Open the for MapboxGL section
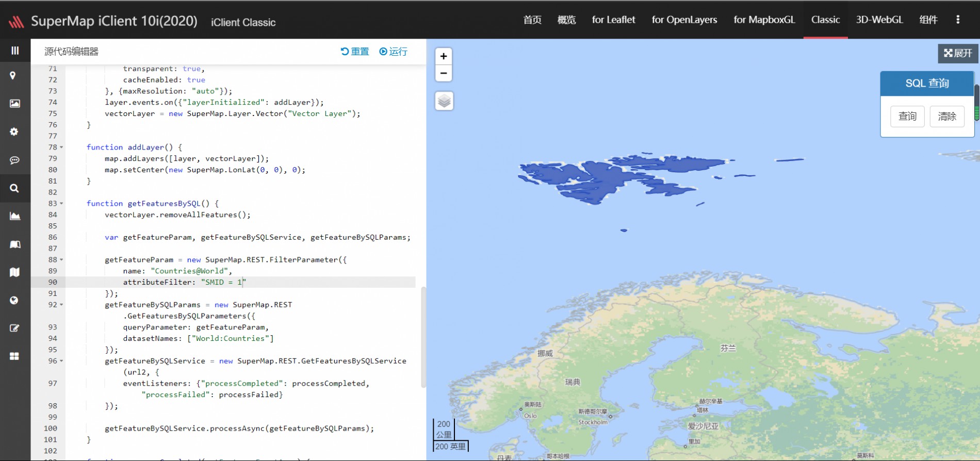This screenshot has height=461, width=980. point(764,20)
